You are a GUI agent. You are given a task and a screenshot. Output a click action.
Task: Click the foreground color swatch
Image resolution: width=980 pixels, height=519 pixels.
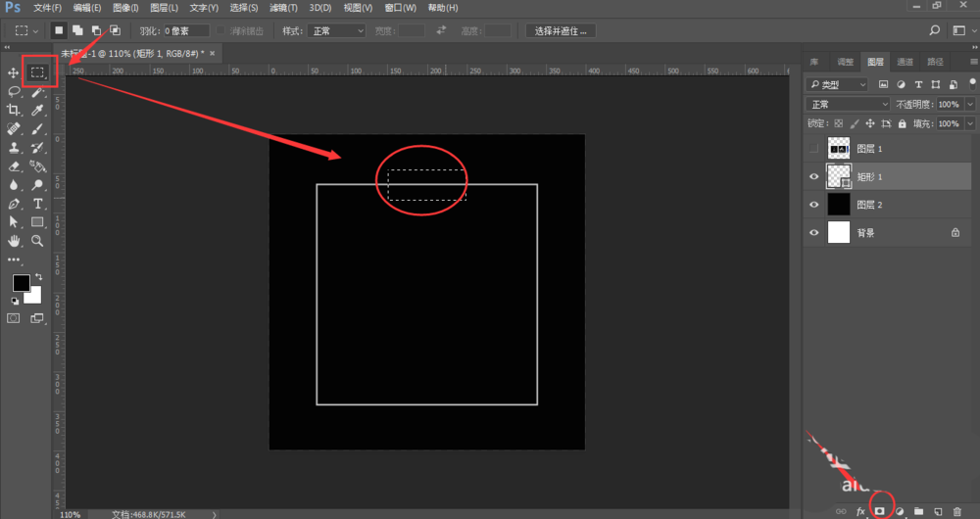[21, 283]
